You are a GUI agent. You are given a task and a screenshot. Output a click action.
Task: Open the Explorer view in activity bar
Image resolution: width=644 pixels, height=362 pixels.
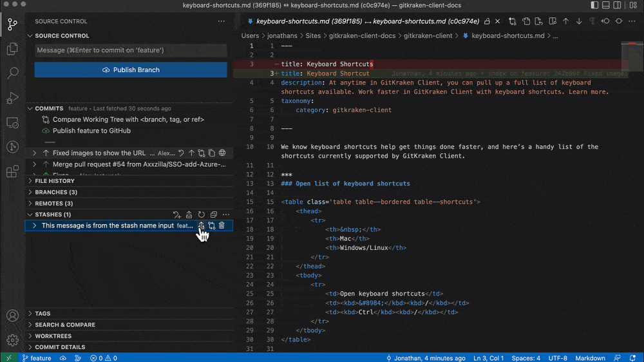[x=12, y=49]
